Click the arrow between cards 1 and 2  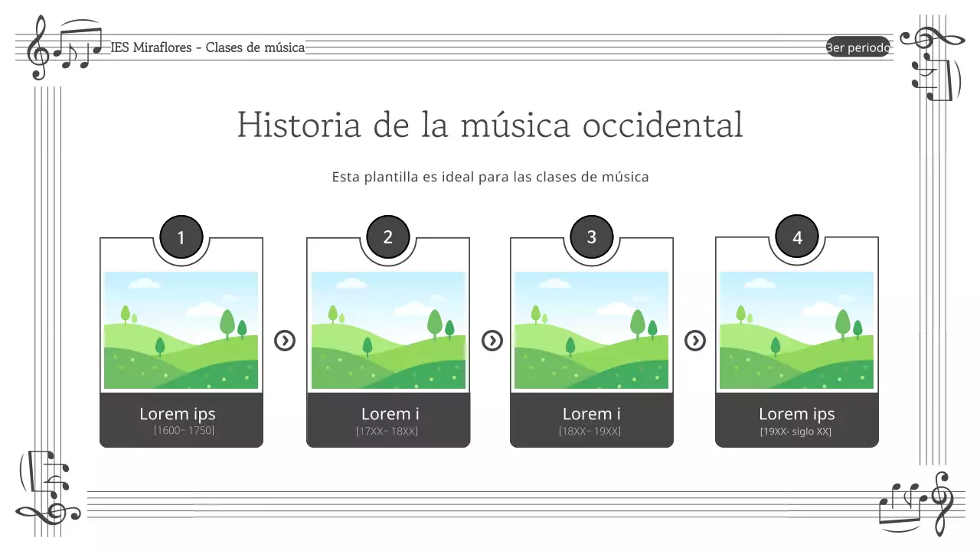pyautogui.click(x=285, y=341)
